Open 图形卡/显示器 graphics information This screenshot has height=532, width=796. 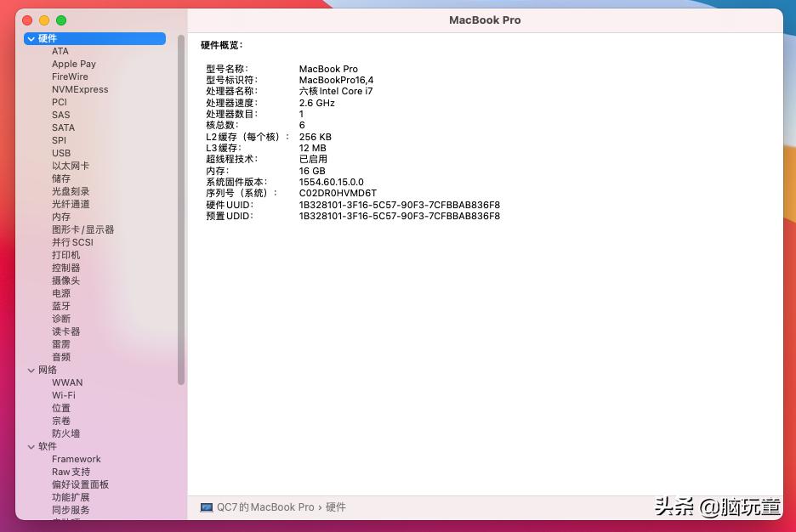click(x=82, y=229)
